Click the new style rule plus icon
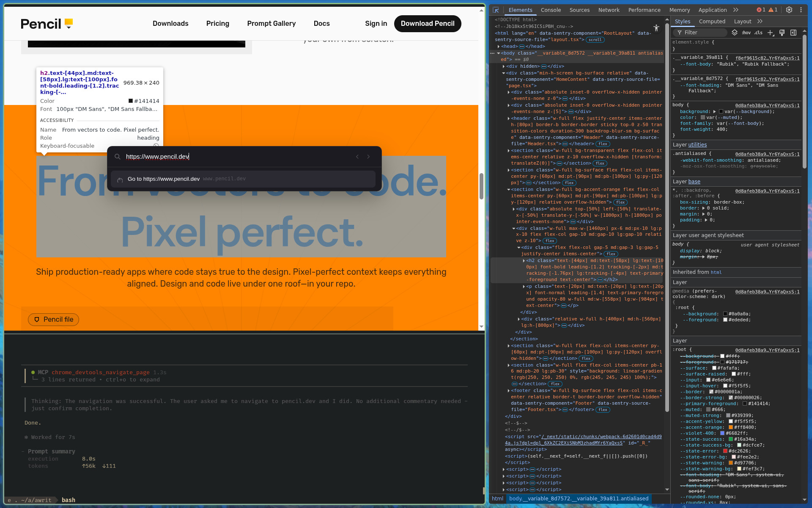The image size is (812, 508). (x=771, y=33)
